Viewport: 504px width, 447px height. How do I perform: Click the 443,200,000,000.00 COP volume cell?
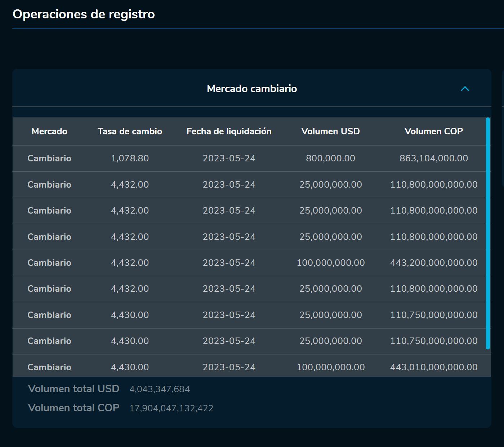pos(433,263)
